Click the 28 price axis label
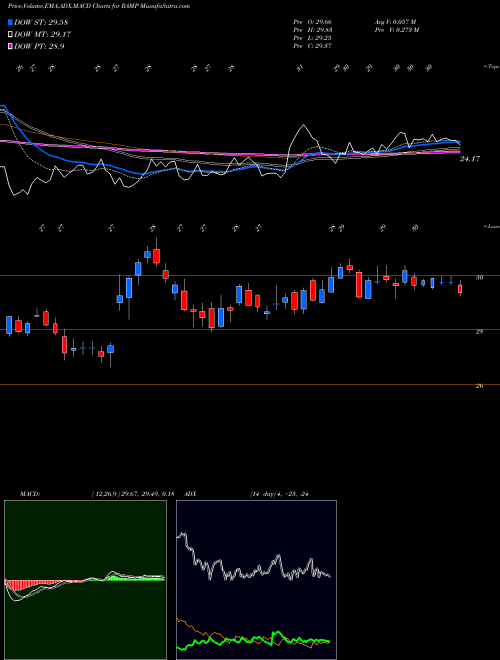This screenshot has height=660, width=500. coord(479,332)
